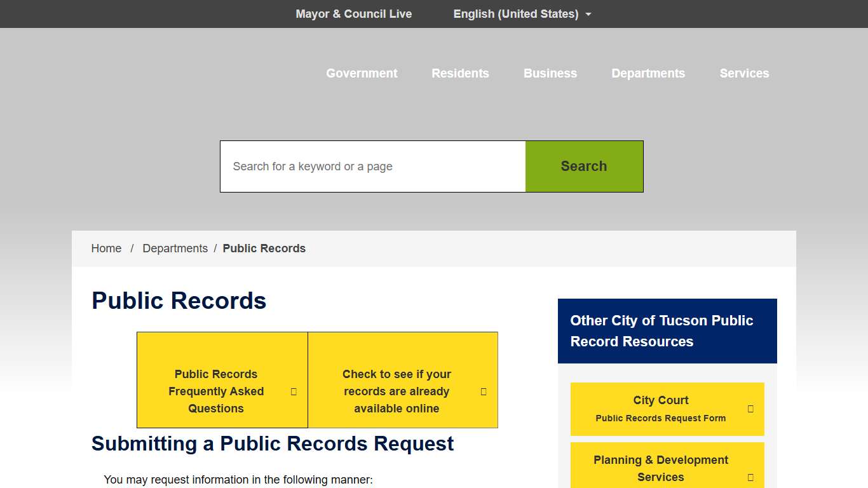Click the external link icon on Public Records FAQ
Image resolution: width=868 pixels, height=488 pixels.
(x=293, y=391)
